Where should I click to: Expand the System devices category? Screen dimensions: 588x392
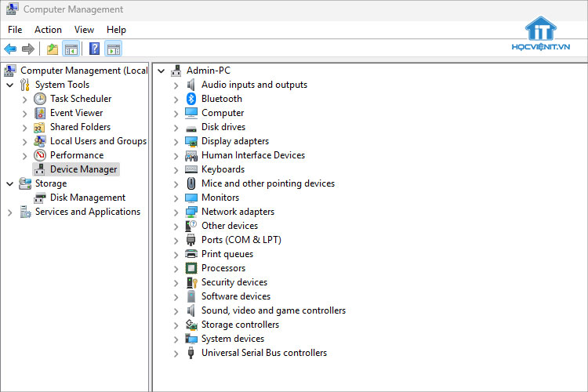tap(176, 339)
